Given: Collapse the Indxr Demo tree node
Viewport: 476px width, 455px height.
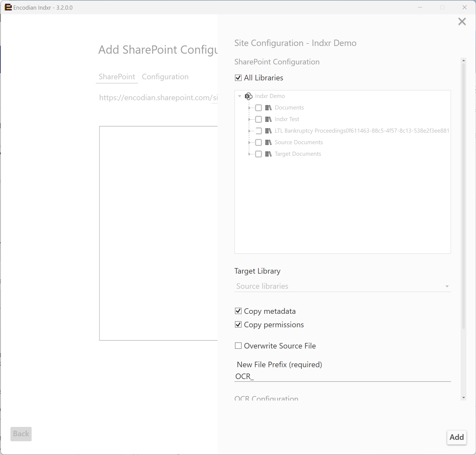Looking at the screenshot, I should point(240,96).
